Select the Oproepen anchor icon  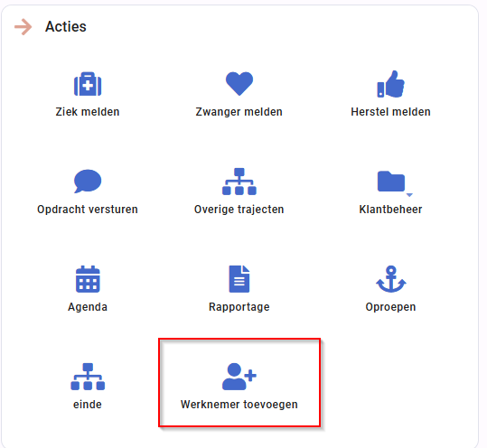click(390, 279)
